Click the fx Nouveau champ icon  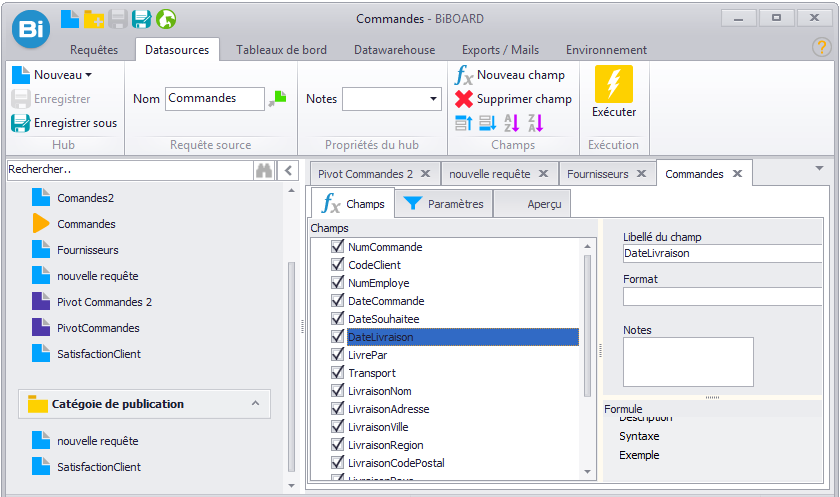(x=464, y=75)
